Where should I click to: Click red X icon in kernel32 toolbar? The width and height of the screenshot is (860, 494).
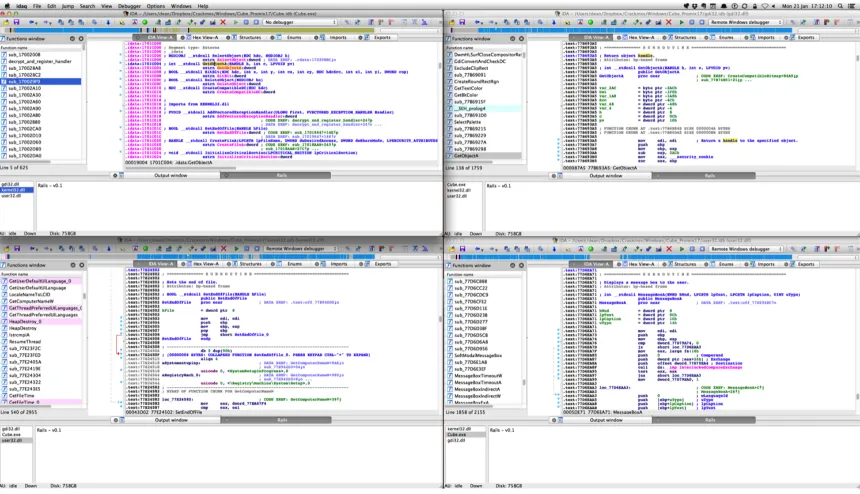223,248
